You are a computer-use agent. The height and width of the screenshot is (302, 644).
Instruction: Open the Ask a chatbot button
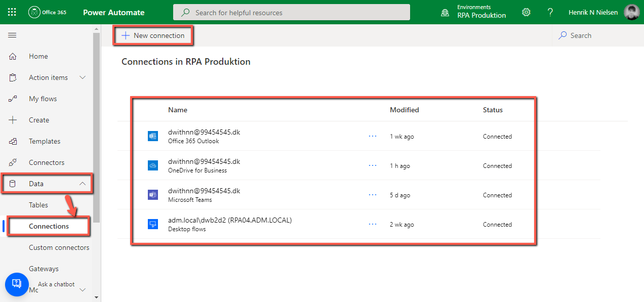click(17, 285)
